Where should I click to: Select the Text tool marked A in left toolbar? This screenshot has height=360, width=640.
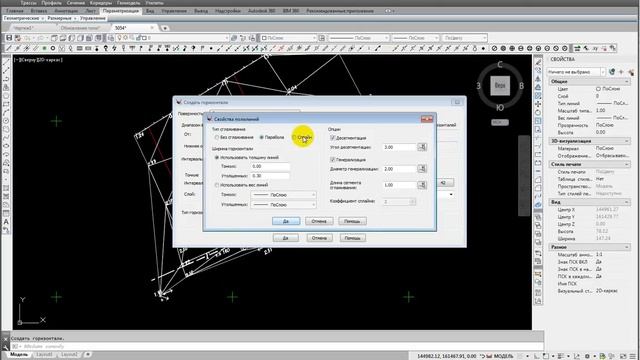(6, 222)
